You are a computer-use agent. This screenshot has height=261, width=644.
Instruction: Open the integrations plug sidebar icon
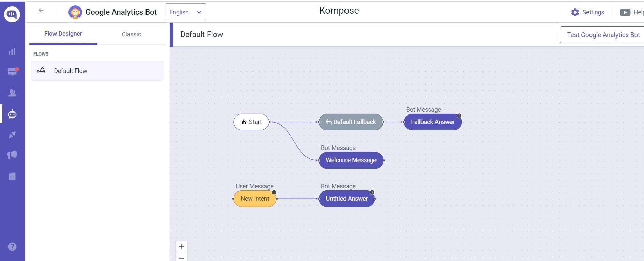[12, 135]
